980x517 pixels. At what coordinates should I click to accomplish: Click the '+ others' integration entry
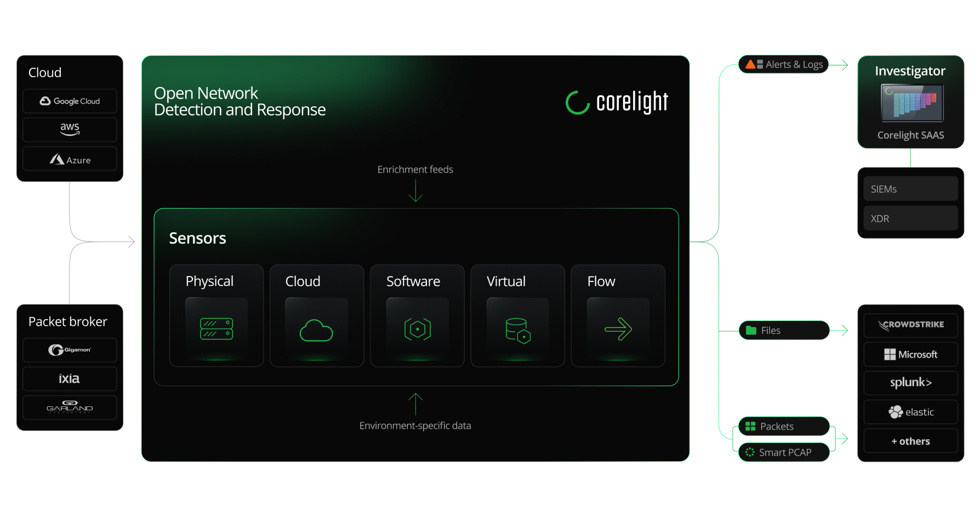(910, 441)
